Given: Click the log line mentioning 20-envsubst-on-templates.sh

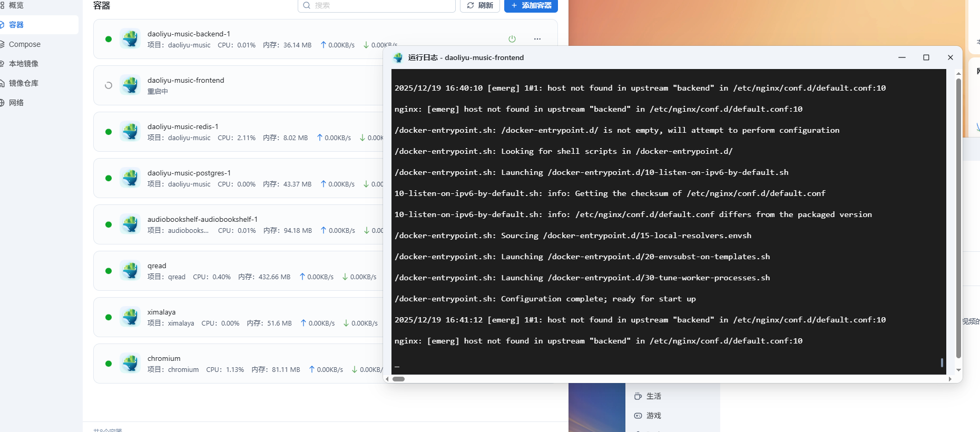Looking at the screenshot, I should [x=582, y=257].
